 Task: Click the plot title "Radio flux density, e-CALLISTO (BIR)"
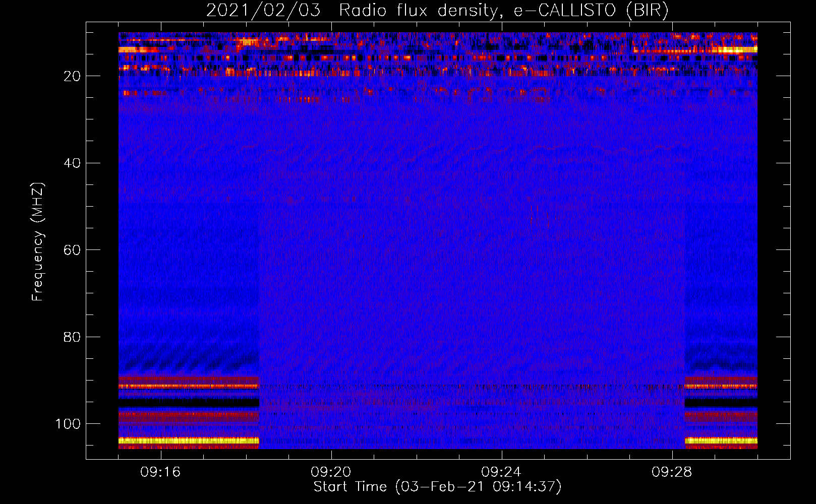click(x=504, y=11)
